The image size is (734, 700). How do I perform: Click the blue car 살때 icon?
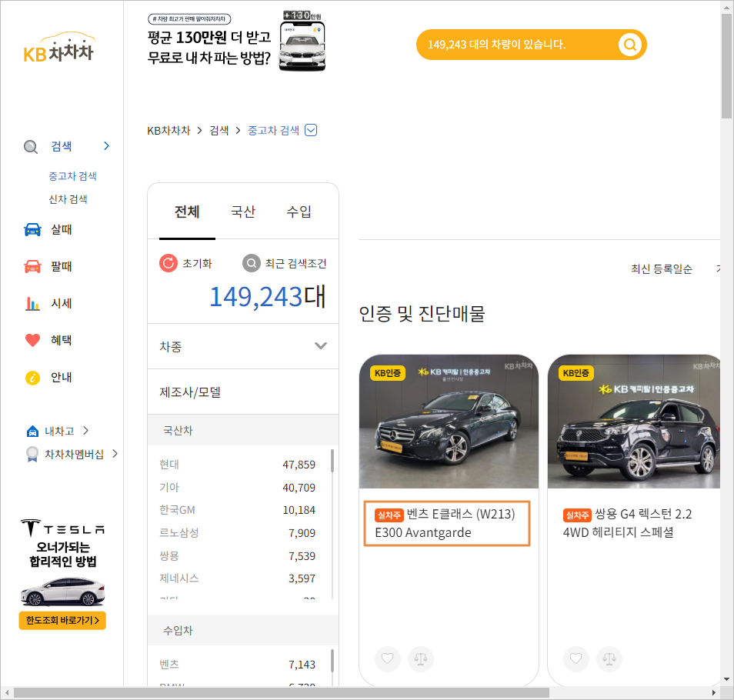click(32, 229)
